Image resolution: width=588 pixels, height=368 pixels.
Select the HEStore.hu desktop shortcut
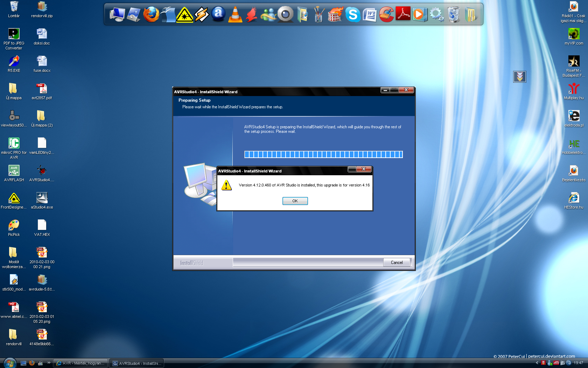tap(574, 201)
